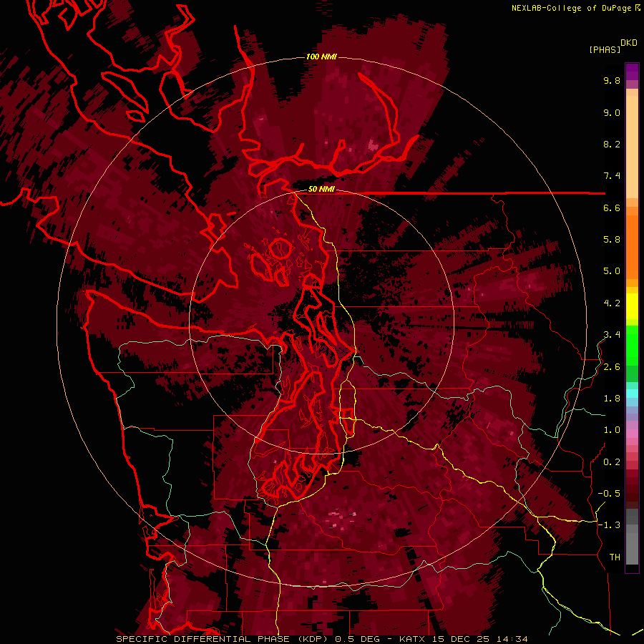
Task: Click the DKD label above the color scale
Action: (x=629, y=43)
